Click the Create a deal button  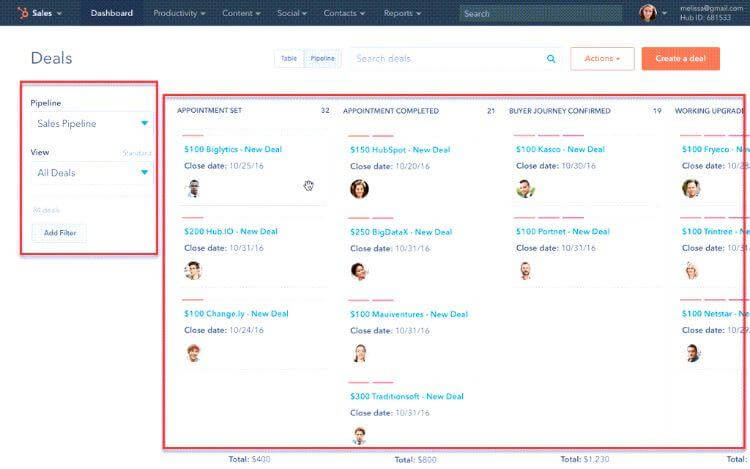point(681,59)
